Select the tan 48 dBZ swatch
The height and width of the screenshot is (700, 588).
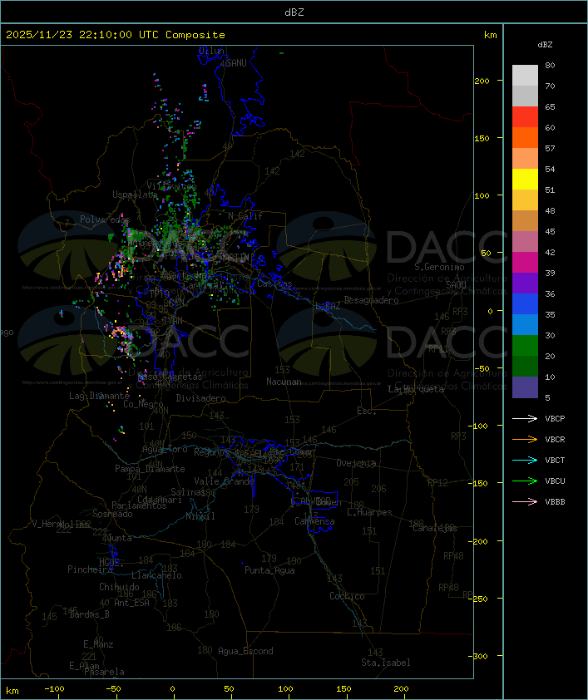[x=525, y=220]
